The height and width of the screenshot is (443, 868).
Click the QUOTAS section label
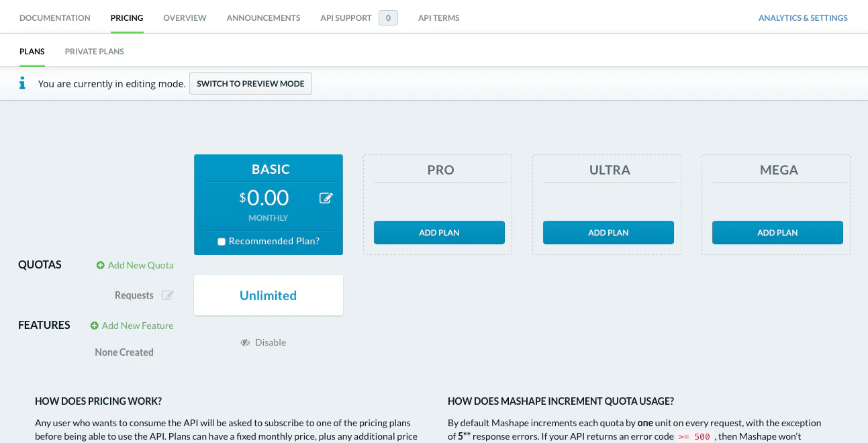pyautogui.click(x=40, y=264)
